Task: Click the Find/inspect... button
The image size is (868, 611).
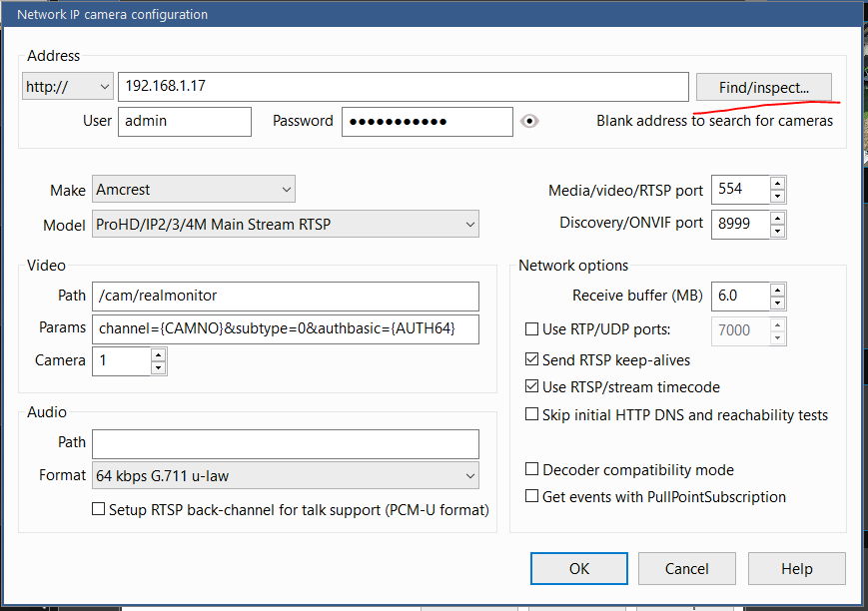Action: [x=763, y=87]
